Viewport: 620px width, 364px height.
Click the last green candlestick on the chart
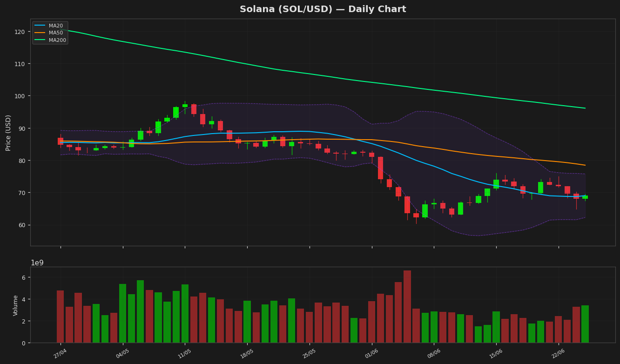click(x=585, y=197)
